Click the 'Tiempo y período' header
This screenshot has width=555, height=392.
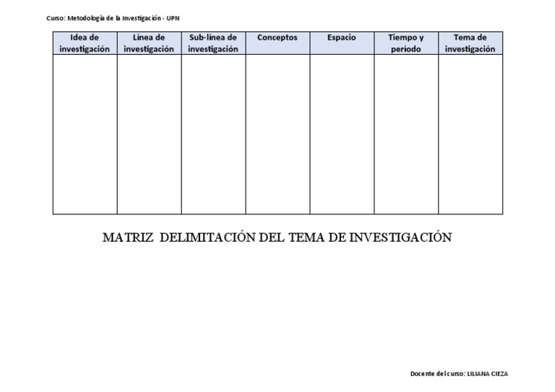click(406, 43)
